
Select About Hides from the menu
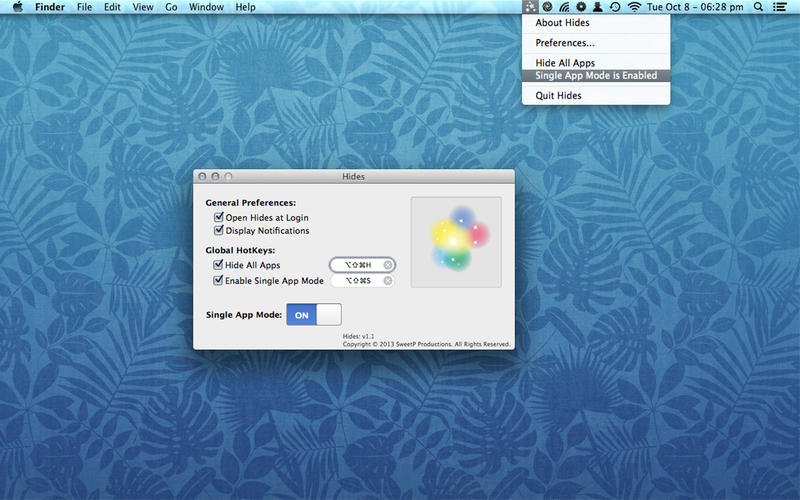(x=562, y=23)
